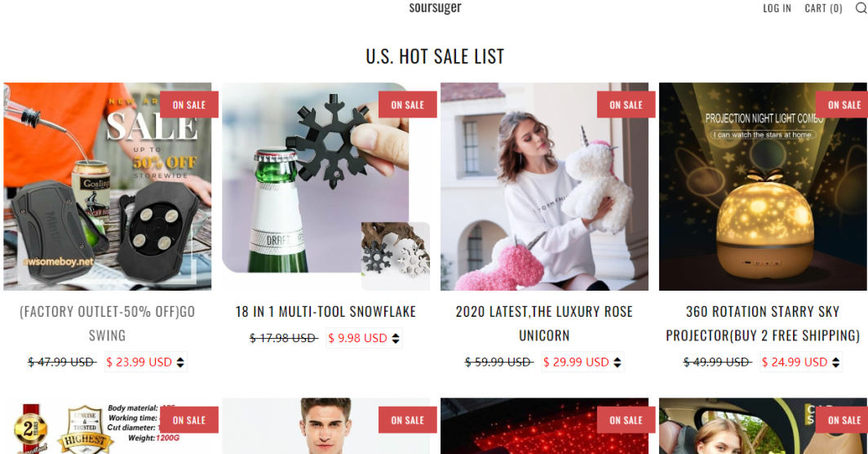This screenshot has width=868, height=454.
Task: Expand the $ 9.98 USD currency selector
Action: coord(364,337)
